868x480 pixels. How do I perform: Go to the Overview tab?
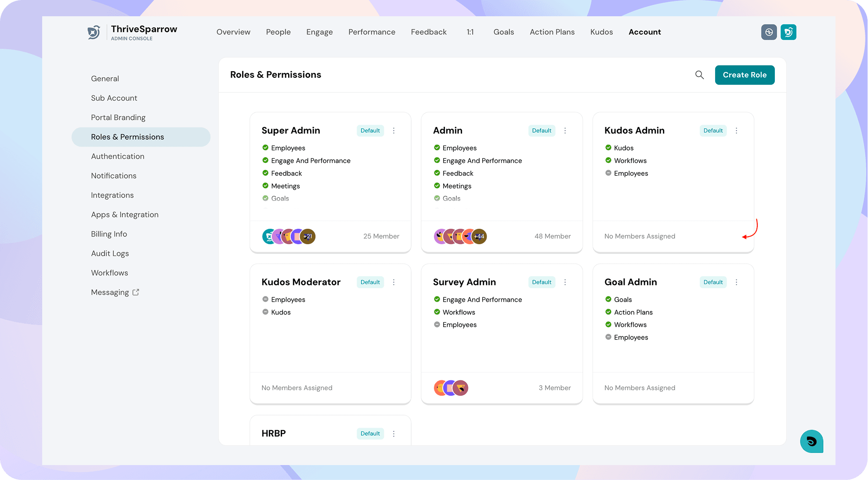coord(233,32)
